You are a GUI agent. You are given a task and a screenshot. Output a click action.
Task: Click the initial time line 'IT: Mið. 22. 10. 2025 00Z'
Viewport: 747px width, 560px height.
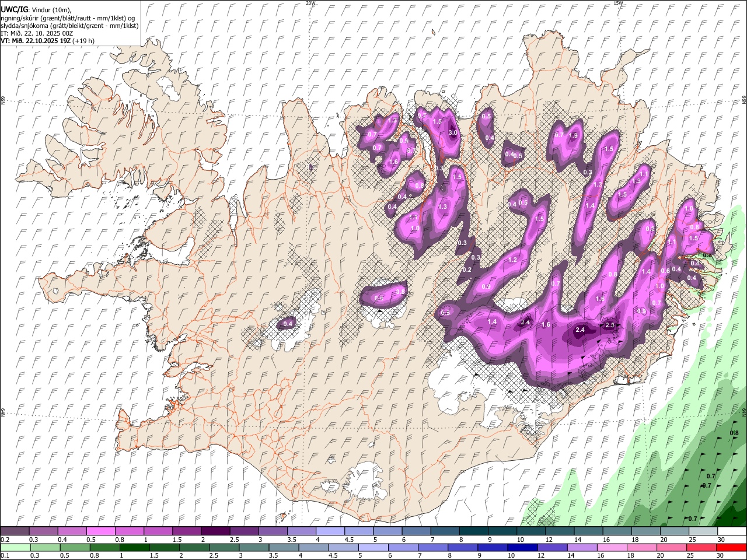click(37, 33)
